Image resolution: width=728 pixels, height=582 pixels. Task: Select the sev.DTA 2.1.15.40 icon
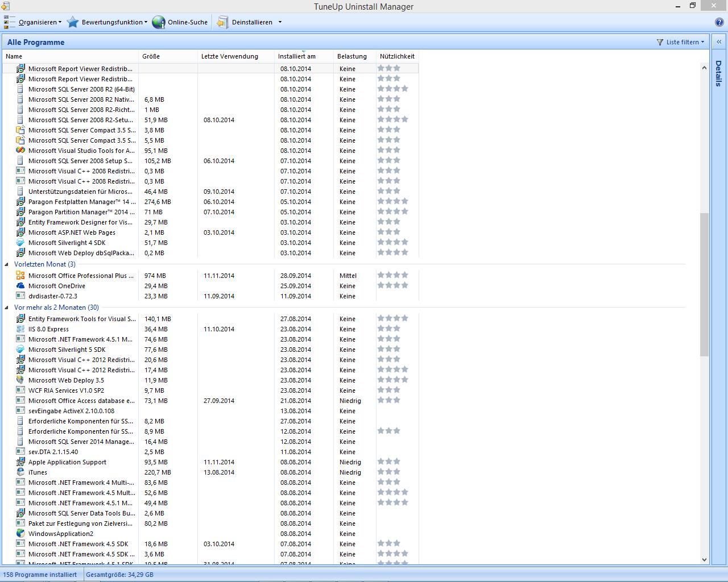pyautogui.click(x=20, y=452)
